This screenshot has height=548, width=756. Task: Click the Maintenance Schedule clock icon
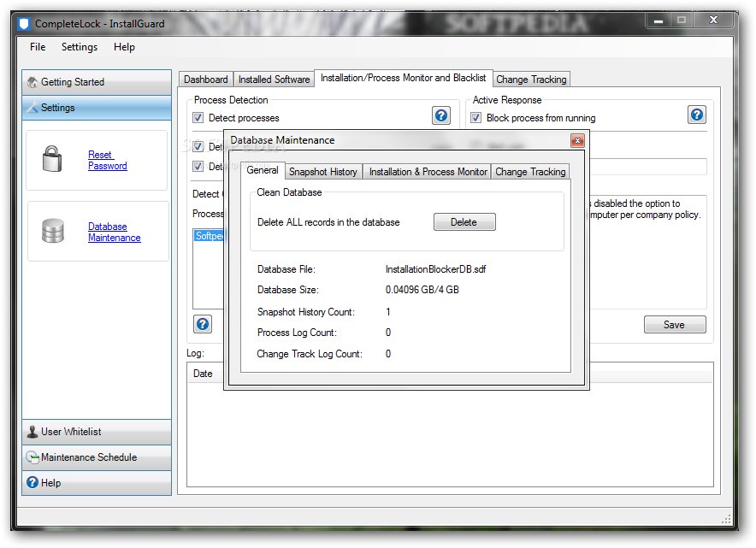[32, 457]
